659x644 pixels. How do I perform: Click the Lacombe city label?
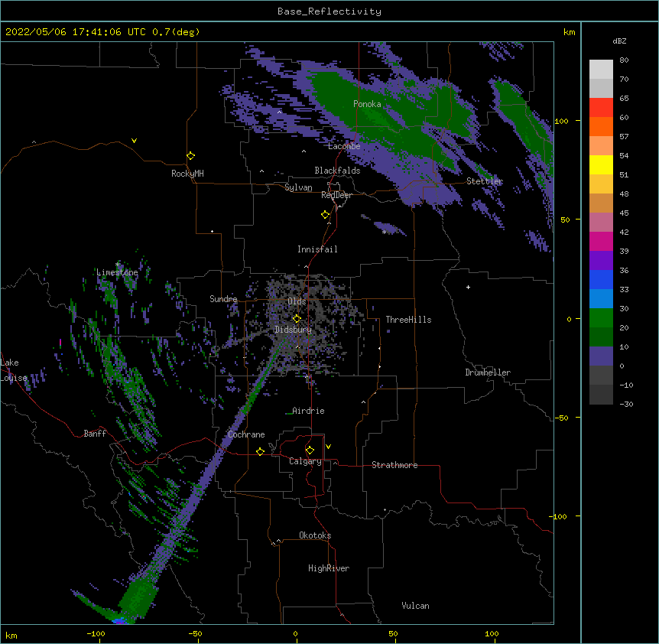pos(344,146)
